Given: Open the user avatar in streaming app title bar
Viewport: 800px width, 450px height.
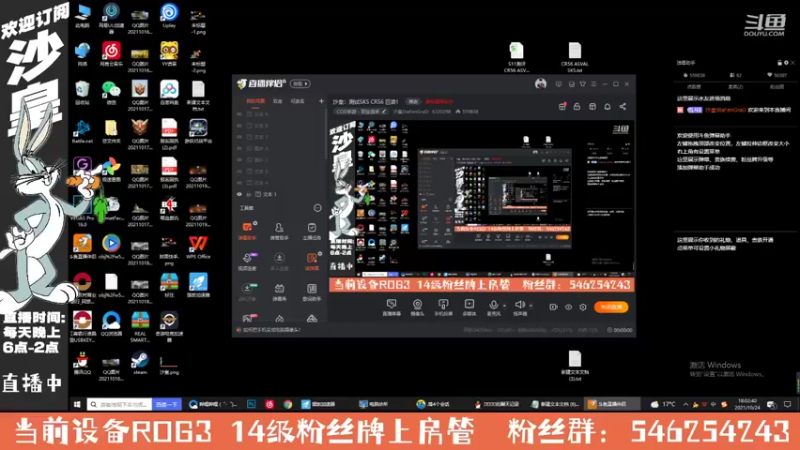Looking at the screenshot, I should [x=540, y=84].
